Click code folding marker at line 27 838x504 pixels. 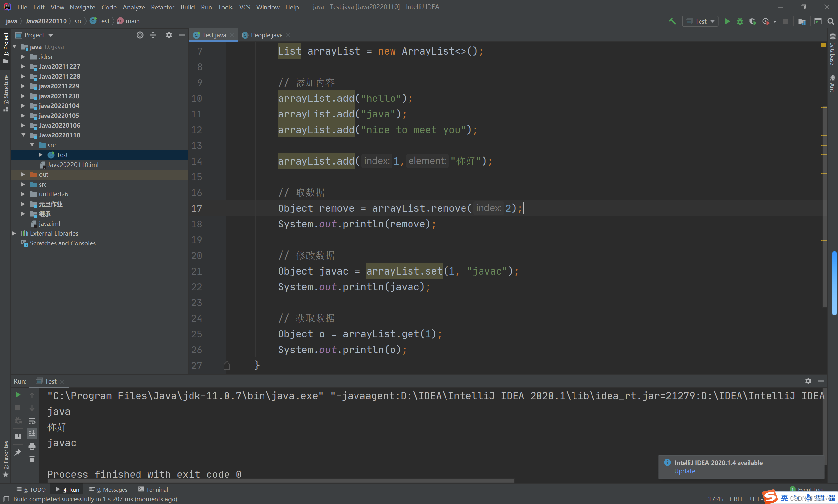click(x=227, y=366)
